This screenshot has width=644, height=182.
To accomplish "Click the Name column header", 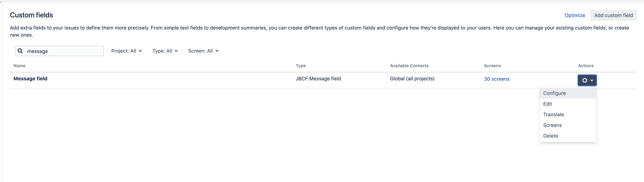I will [x=20, y=66].
